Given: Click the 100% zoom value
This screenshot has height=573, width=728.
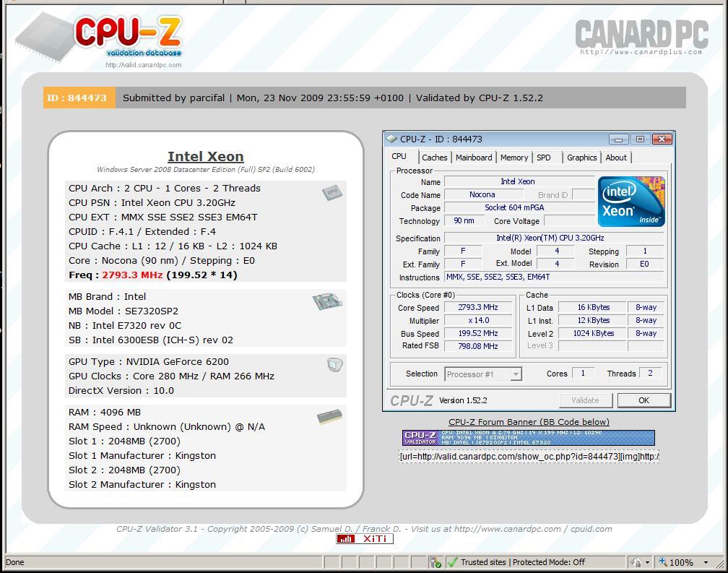Looking at the screenshot, I should [x=680, y=562].
